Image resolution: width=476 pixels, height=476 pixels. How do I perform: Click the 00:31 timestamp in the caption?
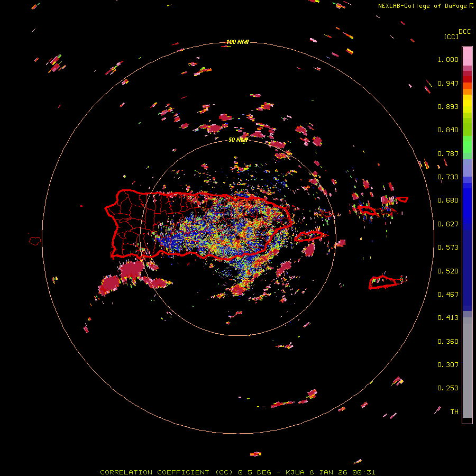click(x=364, y=472)
